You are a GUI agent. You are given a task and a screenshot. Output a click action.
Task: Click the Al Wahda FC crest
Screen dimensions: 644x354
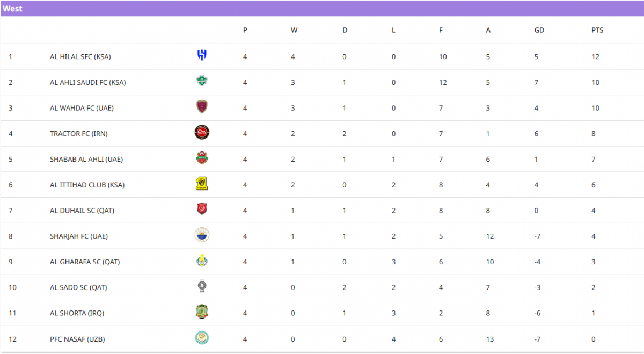tap(202, 107)
